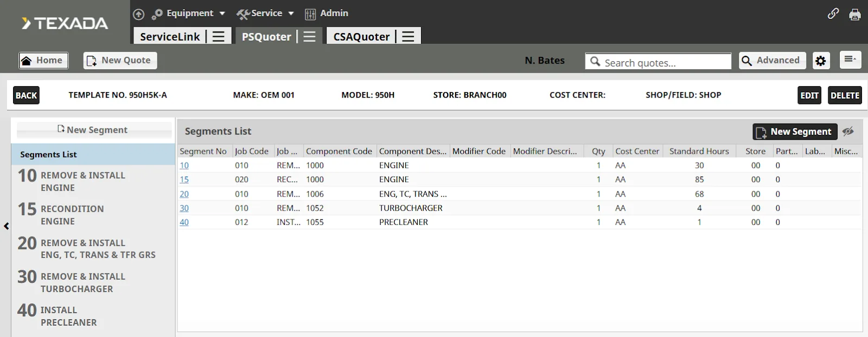This screenshot has height=337, width=868.
Task: Click the Texada logo
Action: [65, 23]
